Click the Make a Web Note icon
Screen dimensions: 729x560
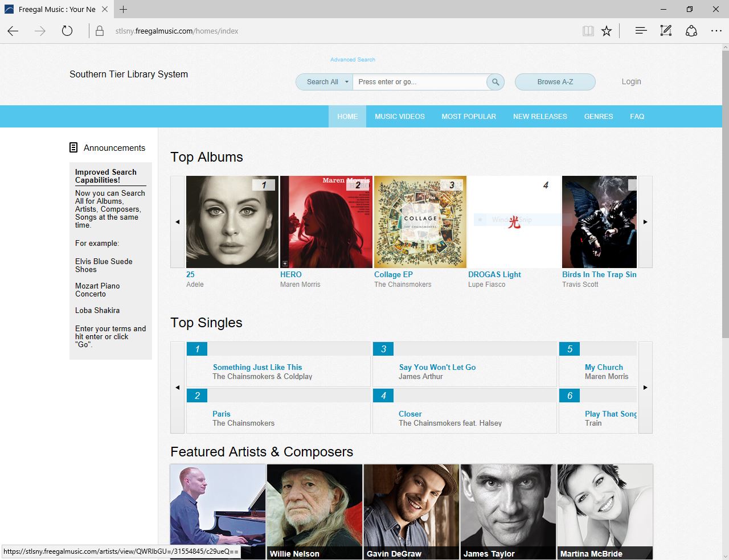coord(666,31)
